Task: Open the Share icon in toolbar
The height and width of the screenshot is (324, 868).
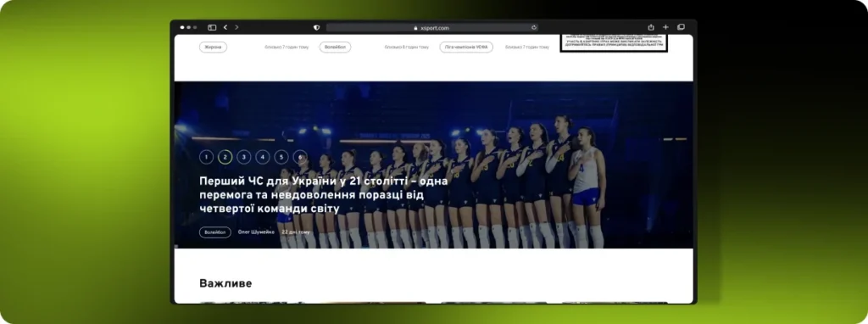Action: click(x=651, y=27)
